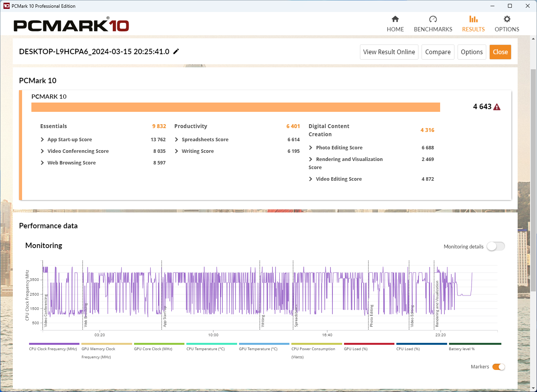Expand Video Editing Score chevron
The height and width of the screenshot is (392, 537).
[x=311, y=179]
